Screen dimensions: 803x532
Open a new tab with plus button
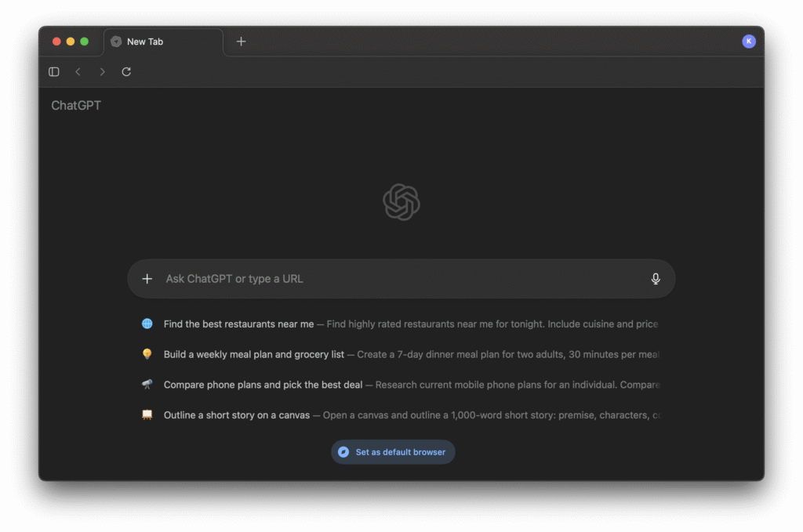point(241,42)
